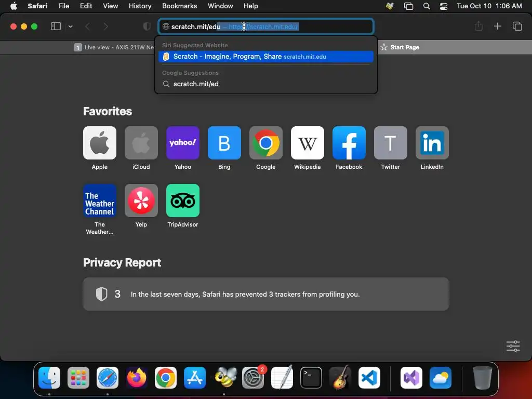The height and width of the screenshot is (399, 532).
Task: Open the Bookmarks menu
Action: pyautogui.click(x=179, y=6)
